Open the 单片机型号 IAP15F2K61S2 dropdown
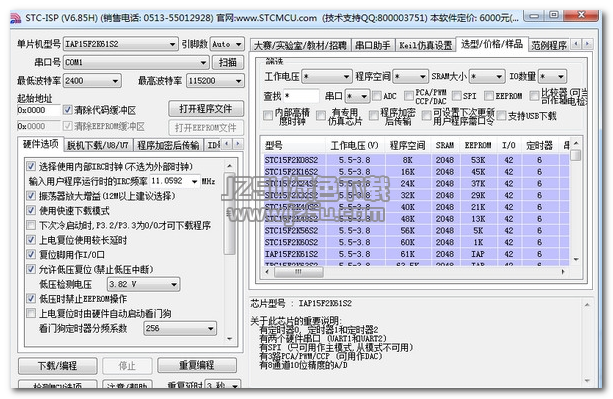Image resolution: width=613 pixels, height=399 pixels. [x=120, y=44]
